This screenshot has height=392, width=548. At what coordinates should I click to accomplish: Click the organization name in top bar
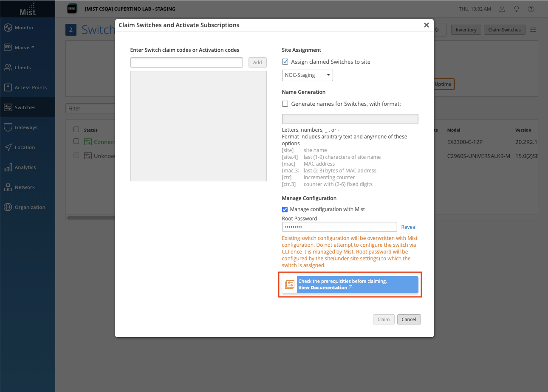click(130, 9)
